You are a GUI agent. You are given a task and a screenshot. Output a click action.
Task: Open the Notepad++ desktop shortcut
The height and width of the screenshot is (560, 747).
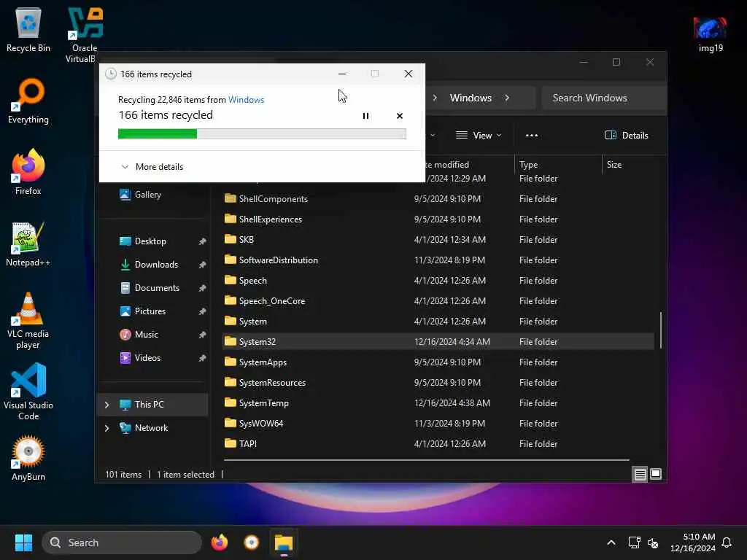pyautogui.click(x=28, y=244)
